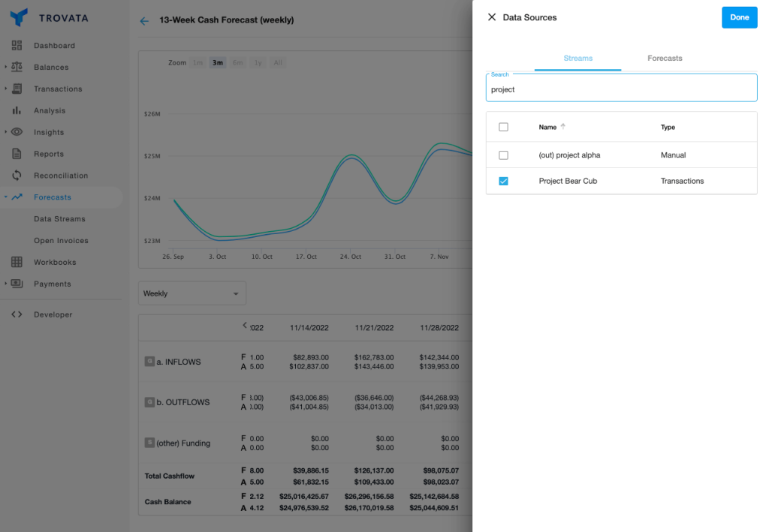The width and height of the screenshot is (769, 532).
Task: Select the (out) project alpha row name
Action: pos(569,155)
